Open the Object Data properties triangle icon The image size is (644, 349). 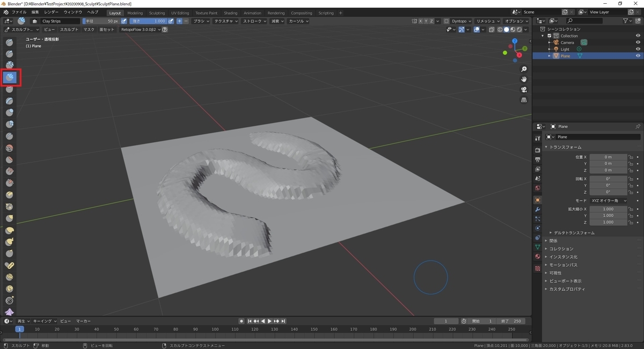(538, 247)
